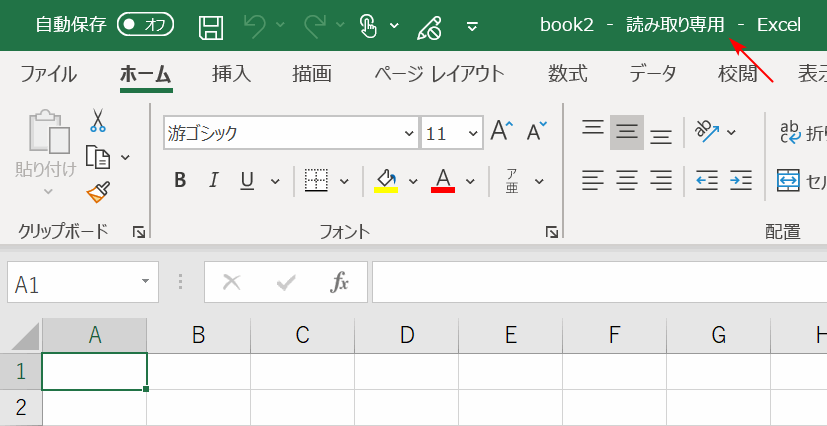Screen dimensions: 827x426
Task: Click the Increase Indent icon
Action: pos(741,181)
